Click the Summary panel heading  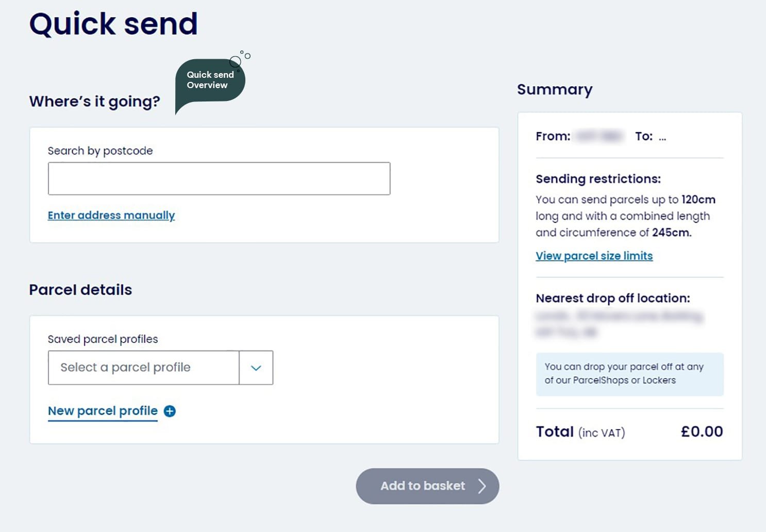tap(555, 90)
